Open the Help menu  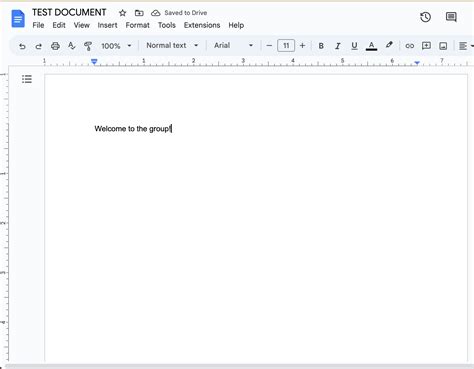(x=236, y=25)
